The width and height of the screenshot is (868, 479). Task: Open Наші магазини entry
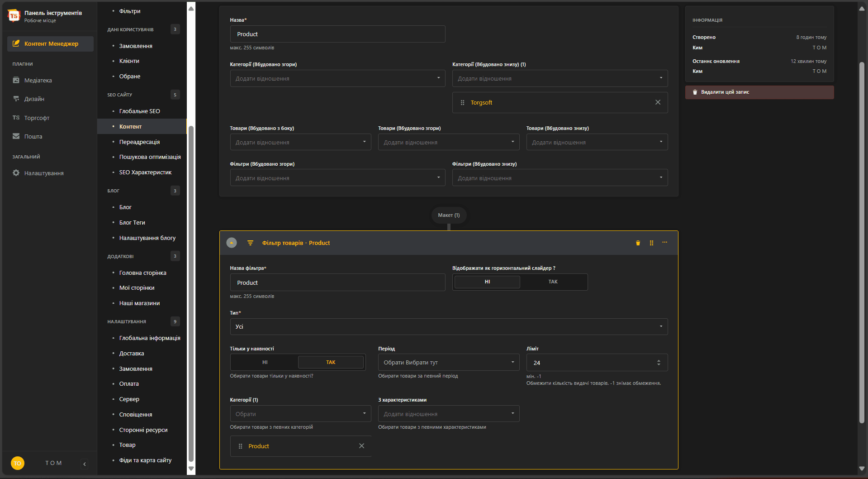click(x=140, y=303)
